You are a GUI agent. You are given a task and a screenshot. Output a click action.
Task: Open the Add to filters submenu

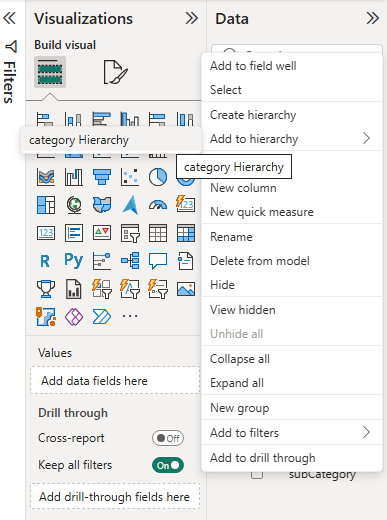(x=292, y=433)
